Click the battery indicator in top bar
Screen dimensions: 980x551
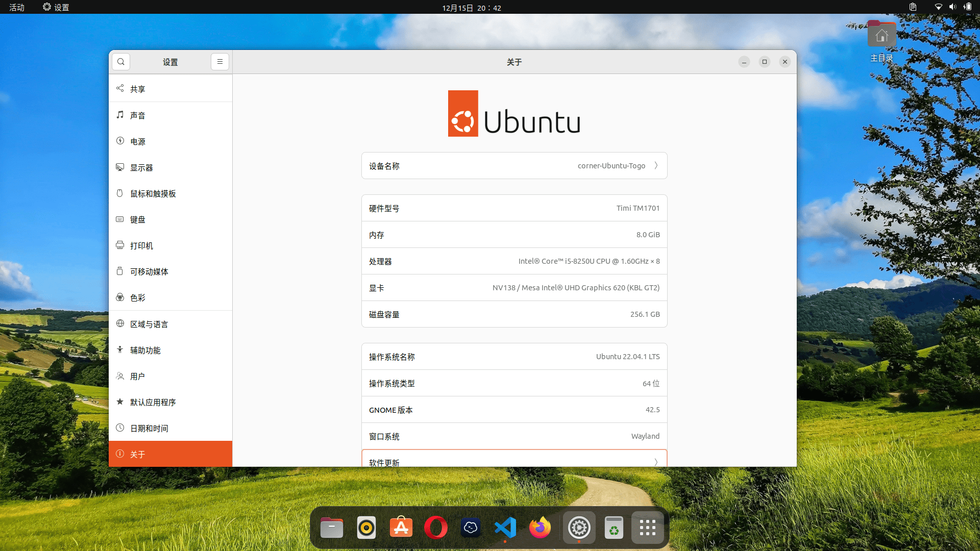tap(967, 7)
